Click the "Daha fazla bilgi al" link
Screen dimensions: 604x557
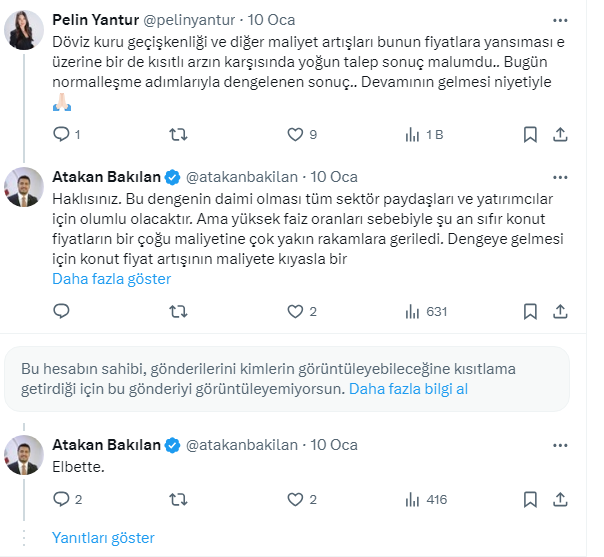coord(408,388)
